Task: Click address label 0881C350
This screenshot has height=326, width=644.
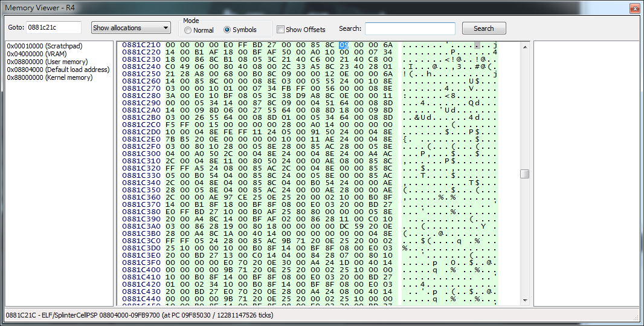Action: 141,190
